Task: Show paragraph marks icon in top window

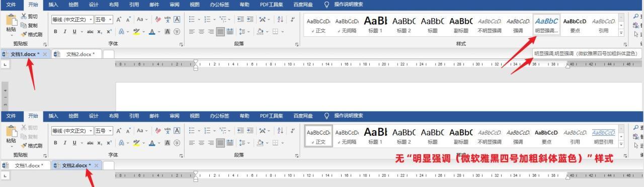Action: [x=293, y=20]
